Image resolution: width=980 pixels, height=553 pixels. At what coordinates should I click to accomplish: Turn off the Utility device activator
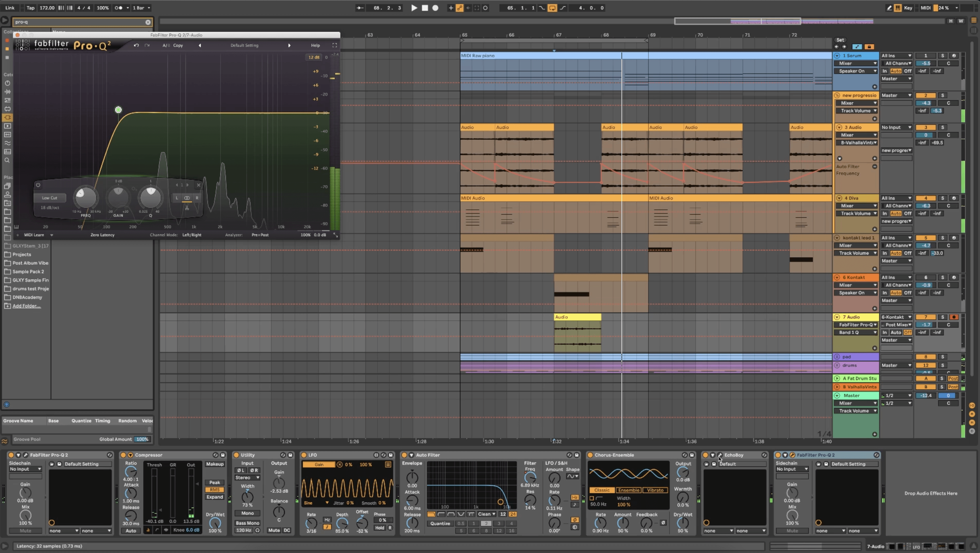(236, 455)
